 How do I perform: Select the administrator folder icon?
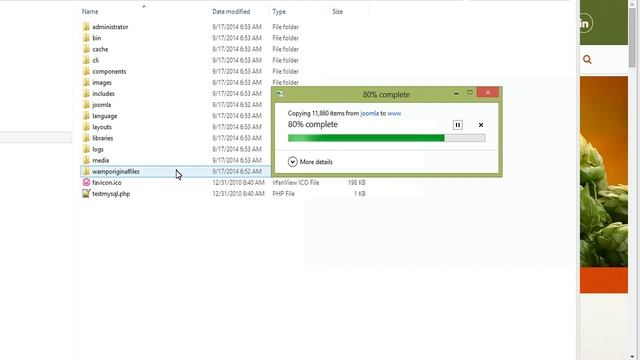86,27
